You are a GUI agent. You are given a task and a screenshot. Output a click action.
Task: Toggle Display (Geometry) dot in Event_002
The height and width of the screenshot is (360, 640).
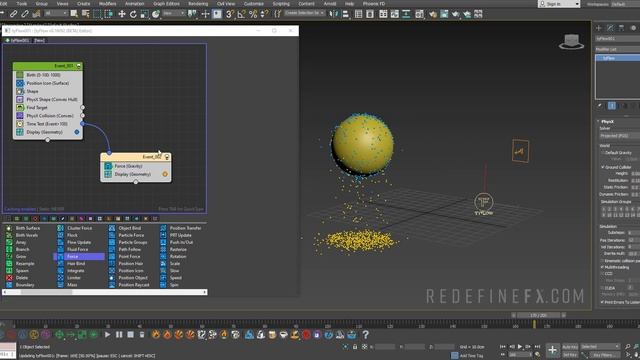(x=165, y=174)
